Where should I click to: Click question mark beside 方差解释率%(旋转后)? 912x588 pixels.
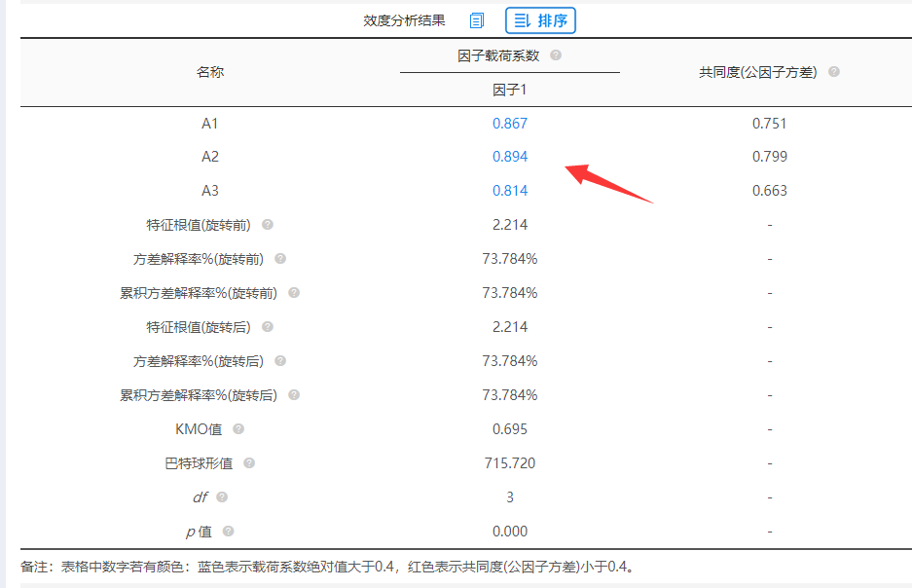[x=280, y=361]
